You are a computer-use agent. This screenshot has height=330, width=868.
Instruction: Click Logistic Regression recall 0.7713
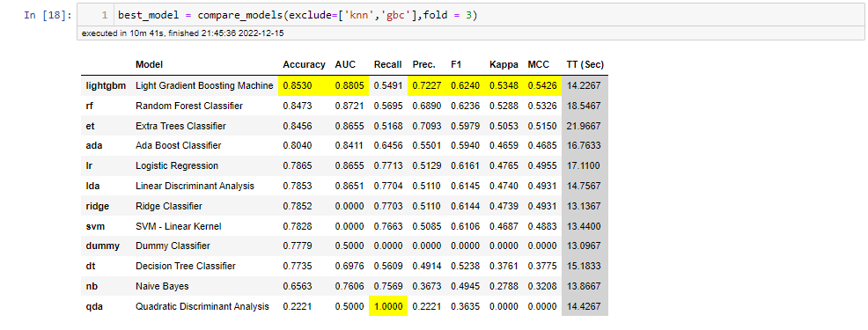point(388,165)
